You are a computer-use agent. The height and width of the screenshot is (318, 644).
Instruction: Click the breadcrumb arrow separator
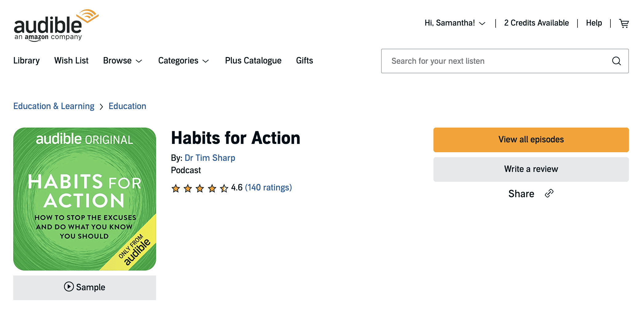pyautogui.click(x=101, y=107)
